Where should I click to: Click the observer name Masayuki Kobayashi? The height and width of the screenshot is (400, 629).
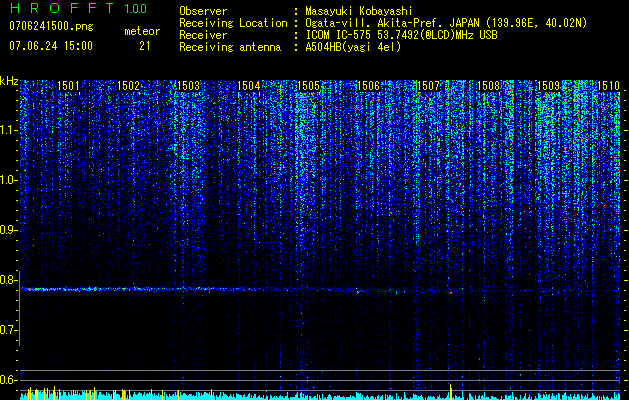(359, 11)
